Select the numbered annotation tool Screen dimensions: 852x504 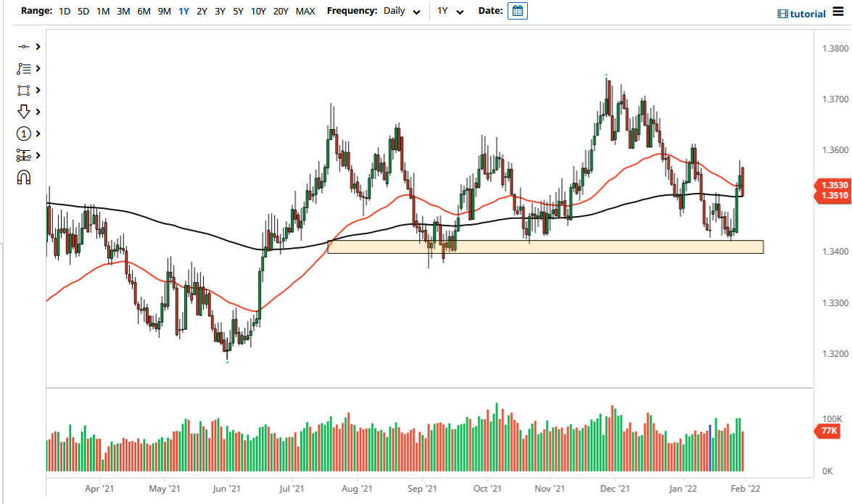pyautogui.click(x=25, y=133)
